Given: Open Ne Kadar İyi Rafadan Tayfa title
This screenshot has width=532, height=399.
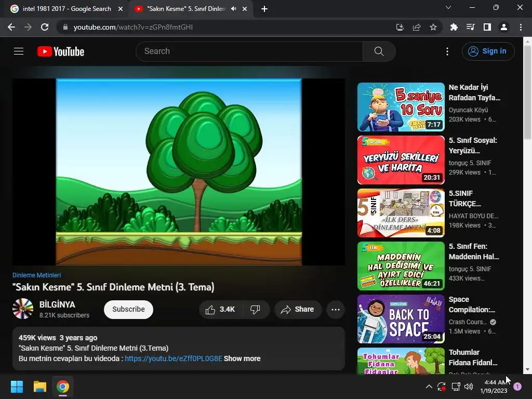Looking at the screenshot, I should pyautogui.click(x=474, y=92).
